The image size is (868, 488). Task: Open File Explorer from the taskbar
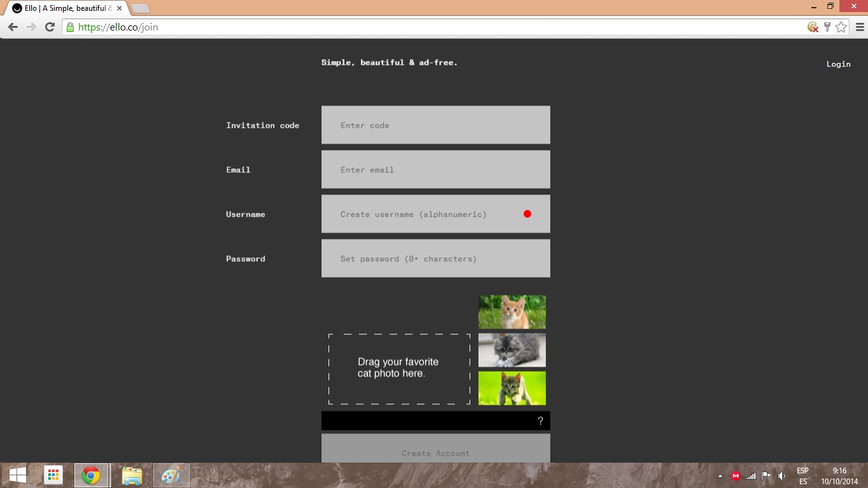tap(132, 475)
